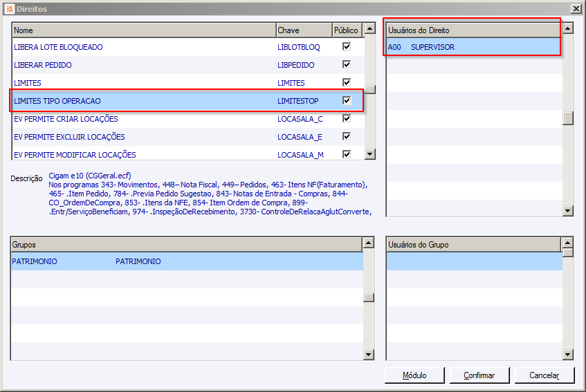This screenshot has height=392, width=586.
Task: Click the LIMITESTOP key cell
Action: 298,101
